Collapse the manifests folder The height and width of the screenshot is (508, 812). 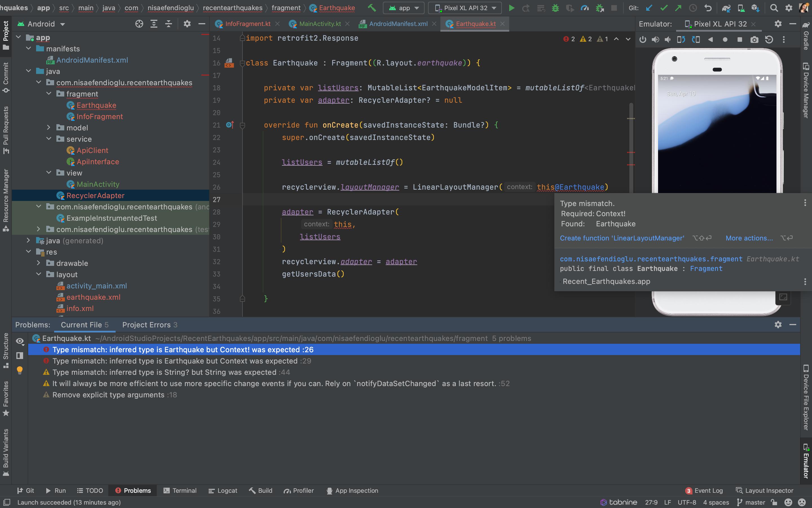pyautogui.click(x=28, y=48)
